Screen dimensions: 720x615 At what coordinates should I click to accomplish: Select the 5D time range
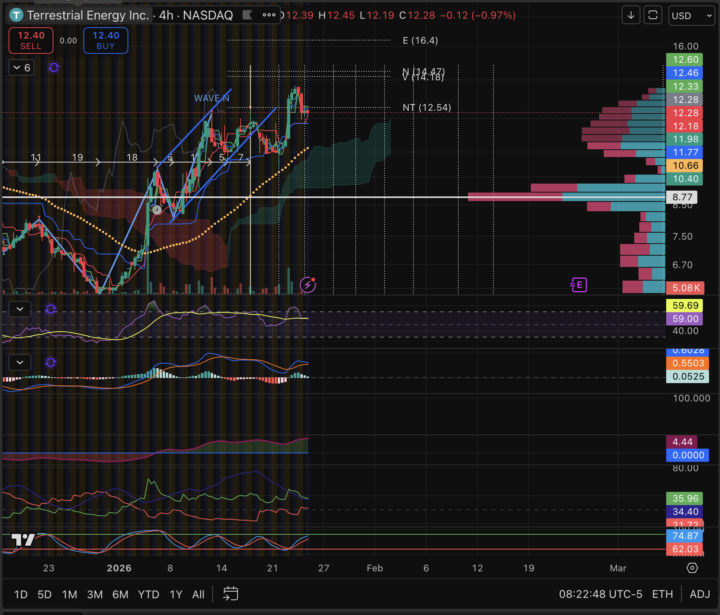pyautogui.click(x=45, y=594)
